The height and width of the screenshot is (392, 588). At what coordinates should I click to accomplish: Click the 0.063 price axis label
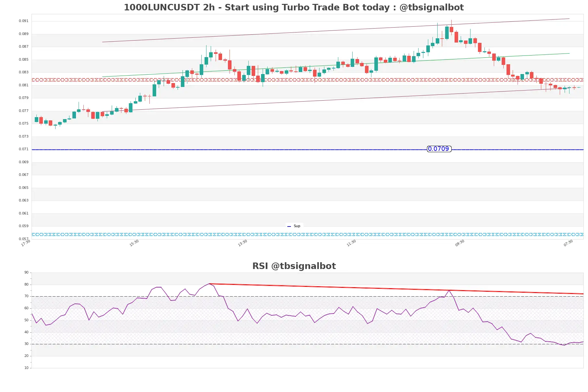coord(23,201)
